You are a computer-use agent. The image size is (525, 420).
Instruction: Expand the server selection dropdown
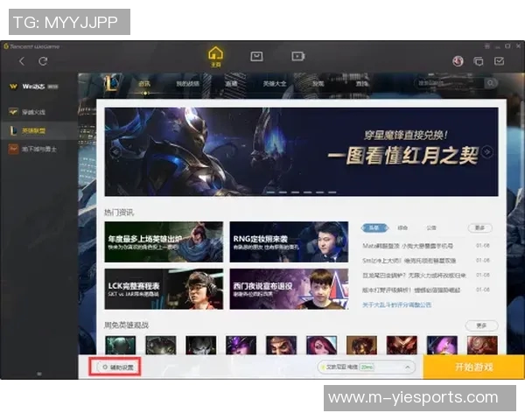(406, 367)
